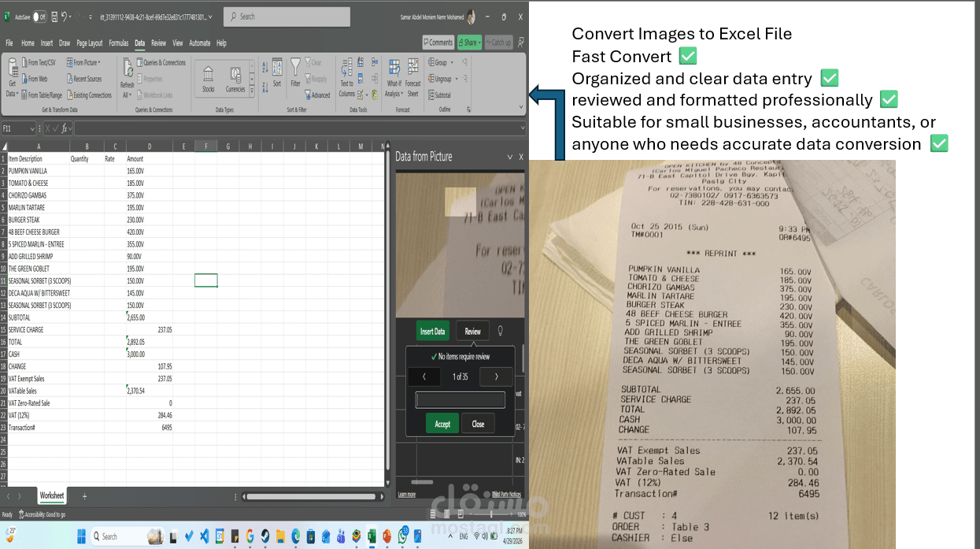Click Text to Columns

point(347,77)
